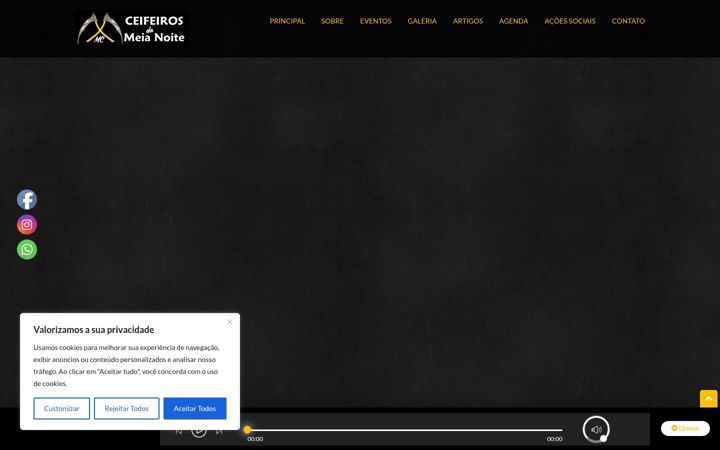The image size is (720, 450).
Task: Click Aceitar Todos button
Action: click(195, 408)
